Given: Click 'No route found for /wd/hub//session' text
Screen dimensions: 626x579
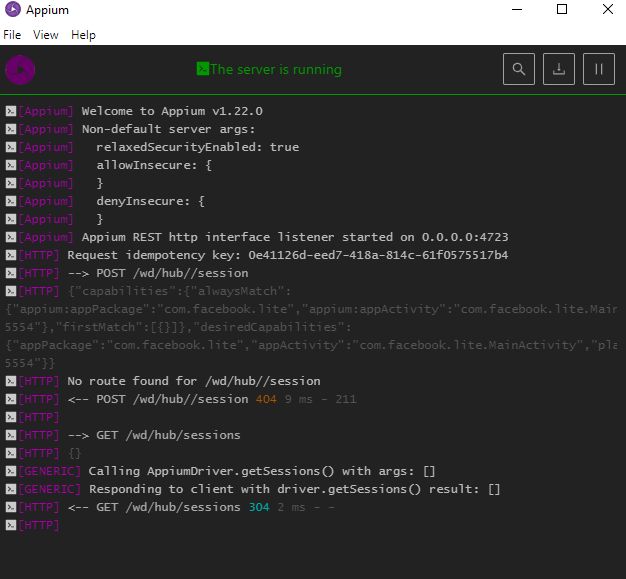Looking at the screenshot, I should coord(194,381).
